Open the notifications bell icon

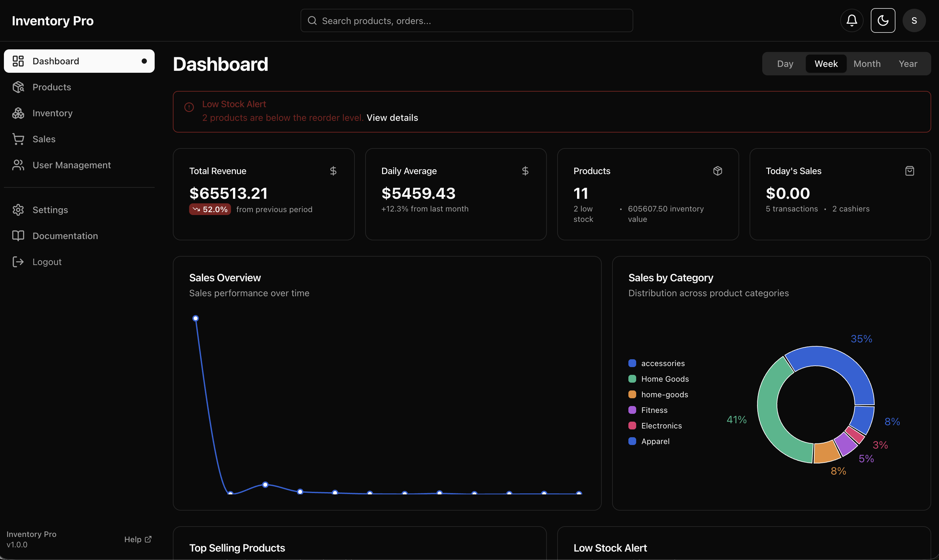point(852,20)
